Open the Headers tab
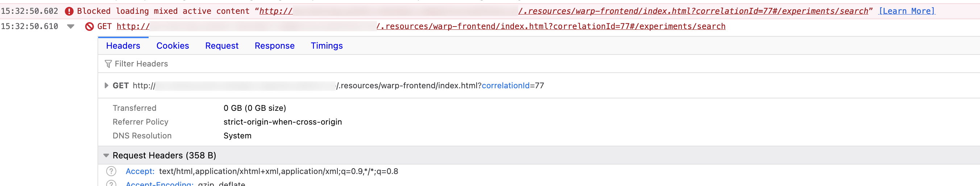Image resolution: width=980 pixels, height=186 pixels. [x=123, y=46]
